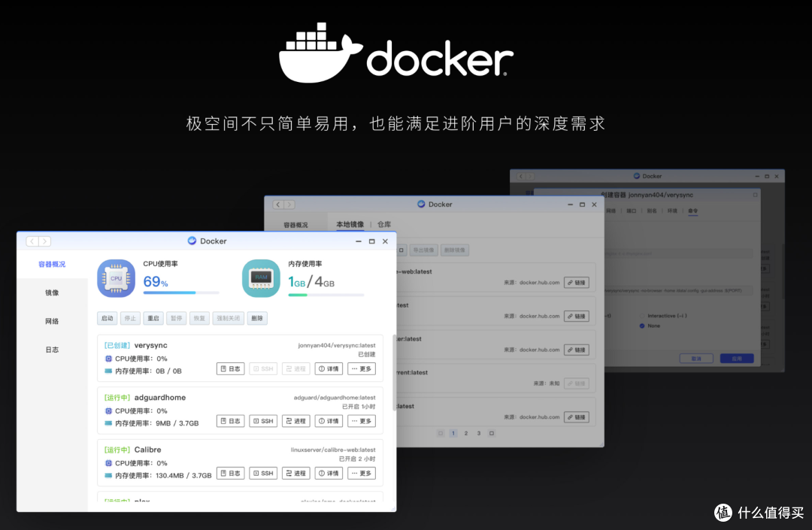This screenshot has height=530, width=812.
Task: Open 详情 for the verysync container
Action: pyautogui.click(x=329, y=369)
